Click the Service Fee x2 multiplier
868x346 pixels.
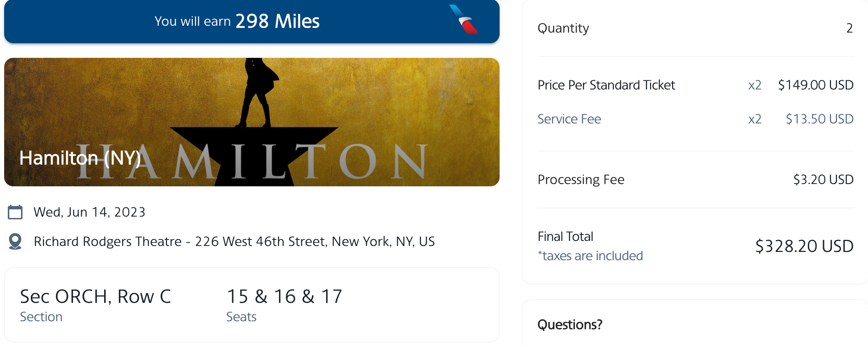[x=755, y=119]
